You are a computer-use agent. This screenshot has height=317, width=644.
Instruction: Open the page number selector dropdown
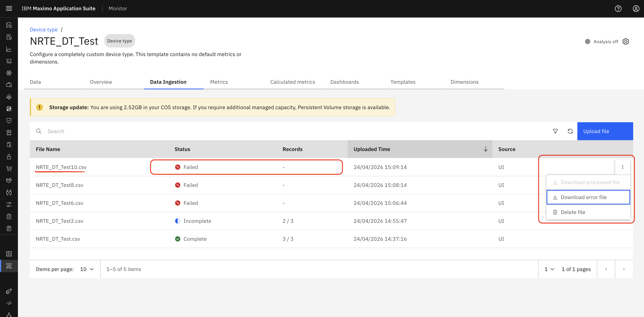coord(549,269)
